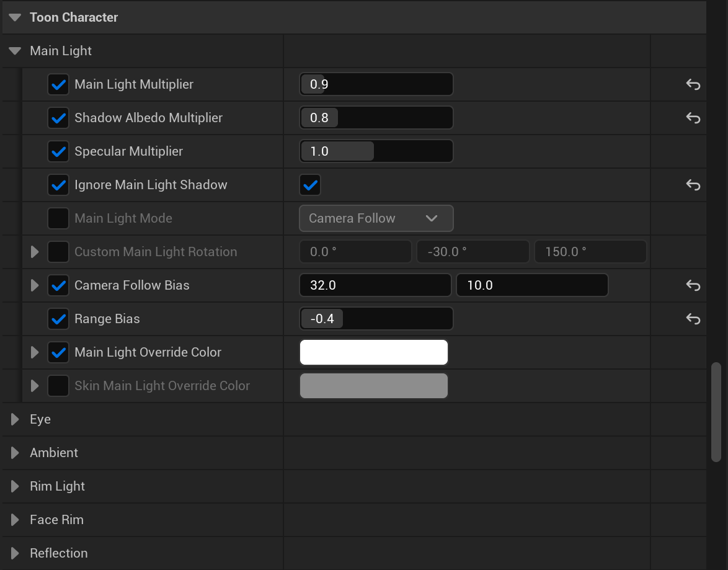728x570 pixels.
Task: Expand the Eye section
Action: pos(15,419)
